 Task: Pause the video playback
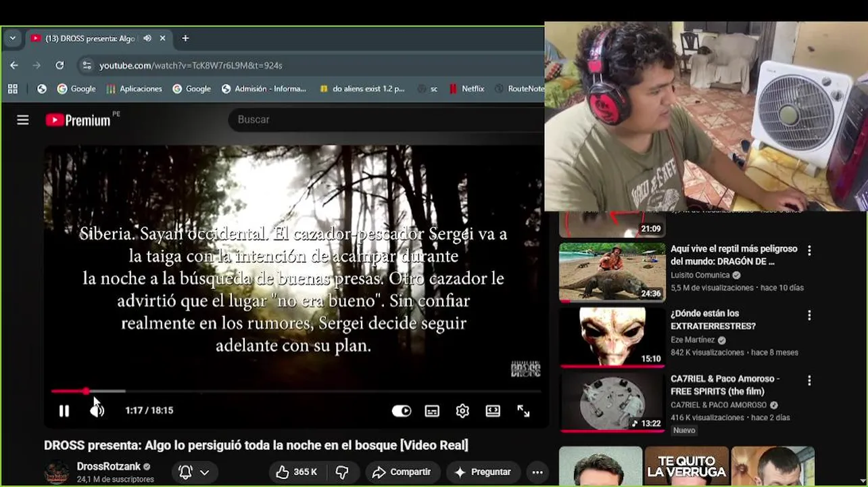pyautogui.click(x=64, y=411)
